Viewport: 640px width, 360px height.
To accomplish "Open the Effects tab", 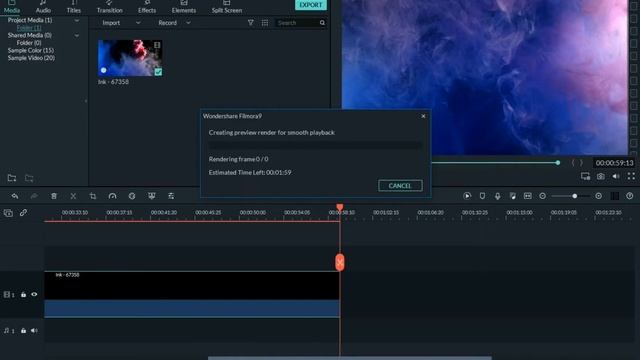I will (x=147, y=7).
